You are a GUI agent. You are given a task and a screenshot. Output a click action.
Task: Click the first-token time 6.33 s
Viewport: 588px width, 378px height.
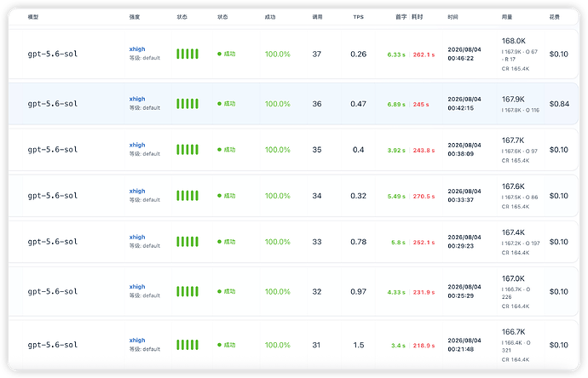tap(396, 54)
